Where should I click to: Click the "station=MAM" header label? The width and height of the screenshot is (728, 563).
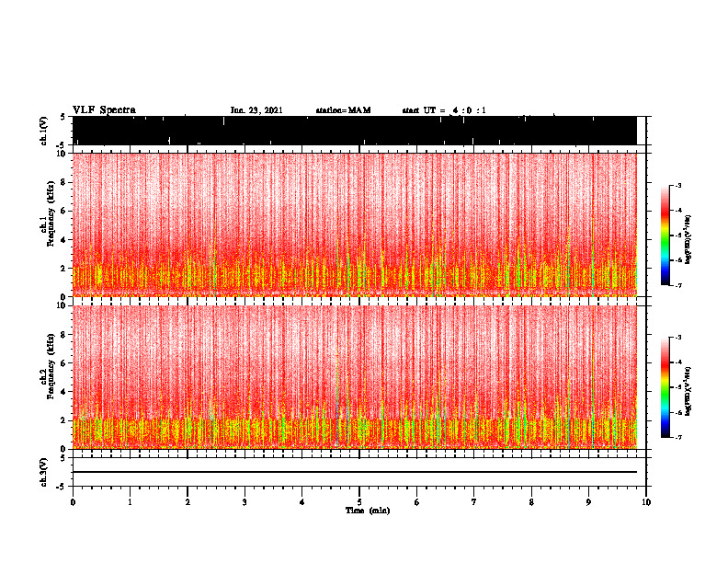(x=343, y=110)
